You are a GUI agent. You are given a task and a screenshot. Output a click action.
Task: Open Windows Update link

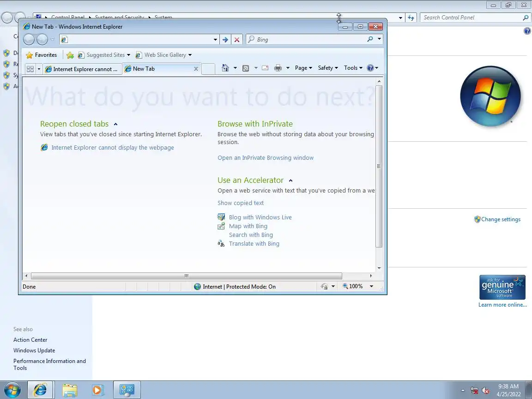point(34,351)
